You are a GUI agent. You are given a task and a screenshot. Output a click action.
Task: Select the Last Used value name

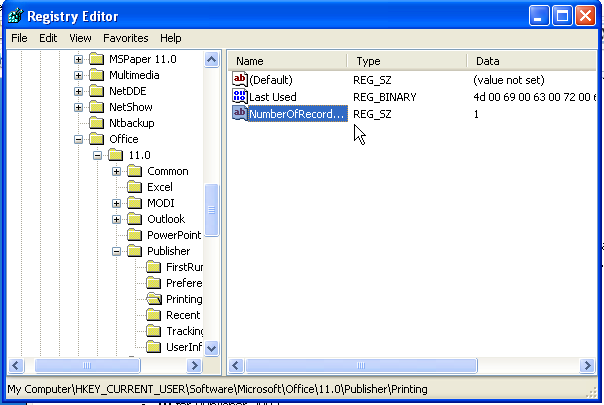click(x=273, y=97)
